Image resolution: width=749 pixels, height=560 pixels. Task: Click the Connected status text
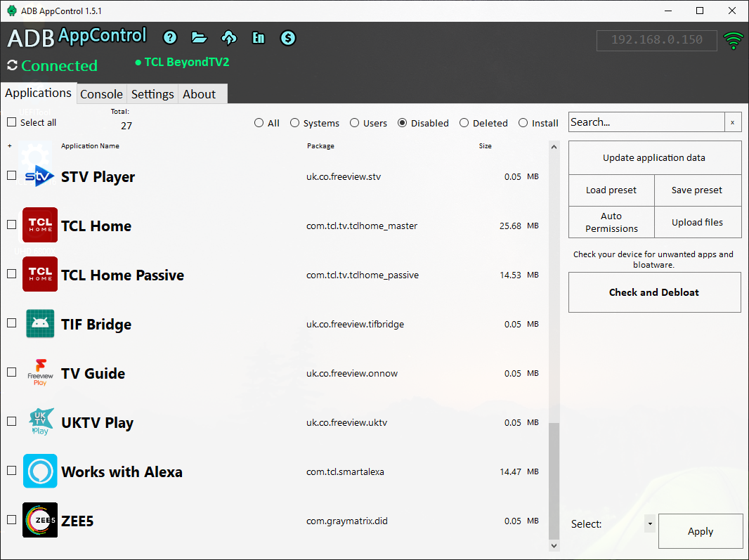coord(59,65)
